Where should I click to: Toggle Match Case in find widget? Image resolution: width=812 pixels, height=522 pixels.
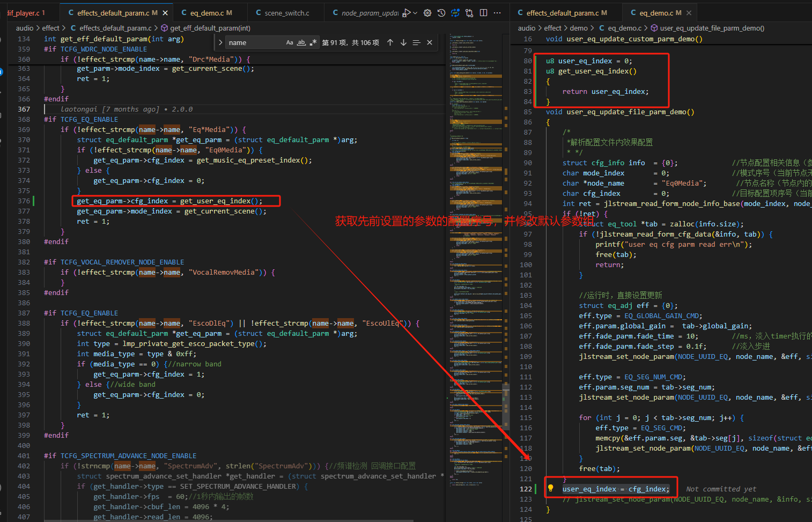tap(290, 42)
